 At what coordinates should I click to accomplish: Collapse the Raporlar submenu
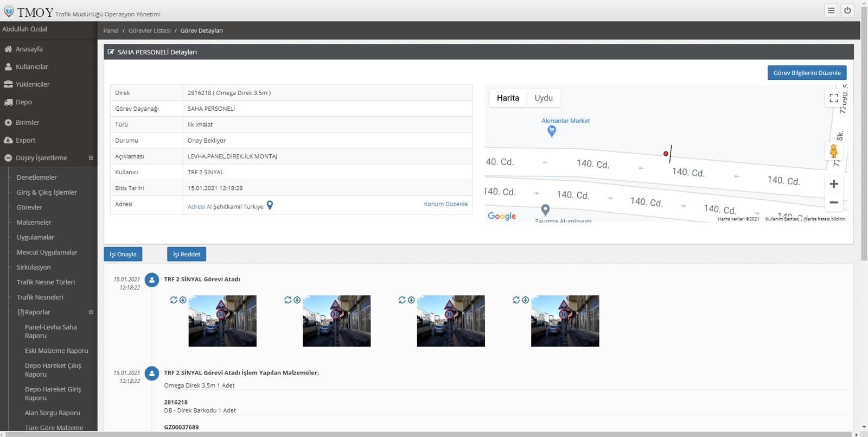tap(91, 312)
